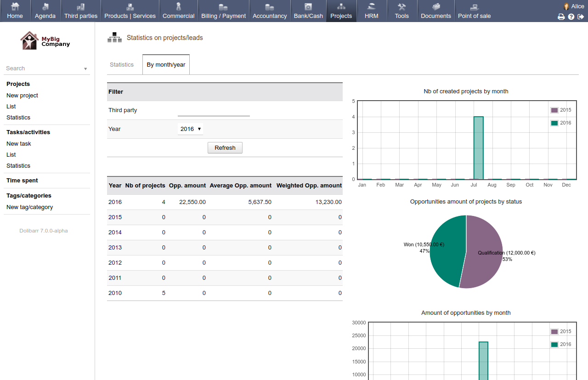The width and height of the screenshot is (588, 380).
Task: Click the Average Opp. amount column header
Action: point(241,186)
